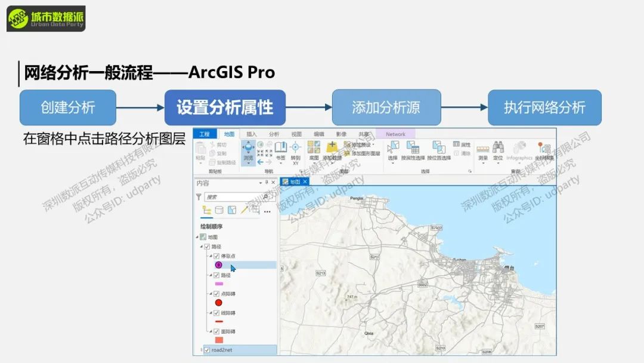The height and width of the screenshot is (363, 644).
Task: Open the 书签 (Bookmarks) icon
Action: [x=280, y=147]
